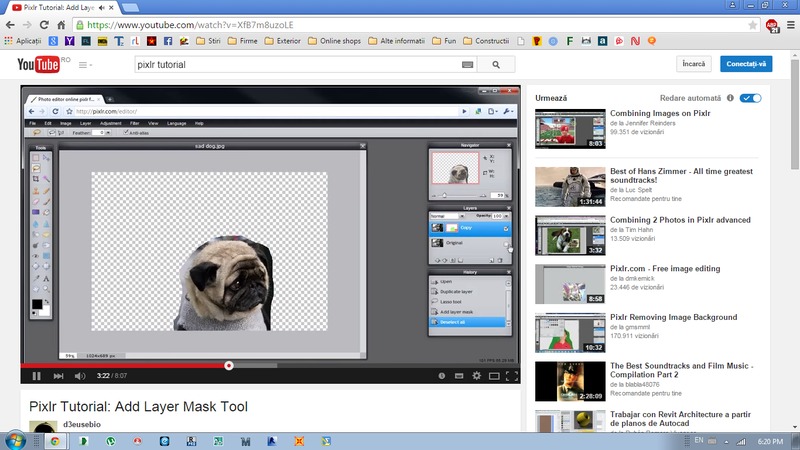The height and width of the screenshot is (450, 800).
Task: Click Deselect all history entry in video
Action: [x=468, y=322]
